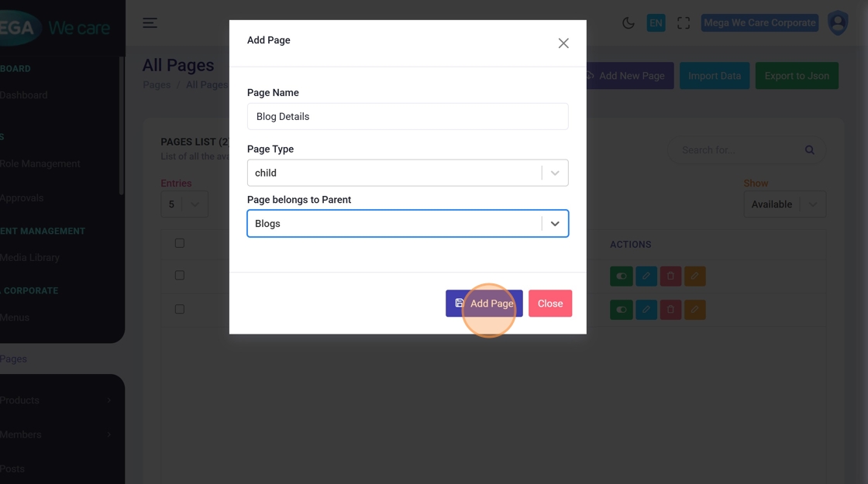
Task: Toggle the green status switch in first row
Action: [621, 276]
